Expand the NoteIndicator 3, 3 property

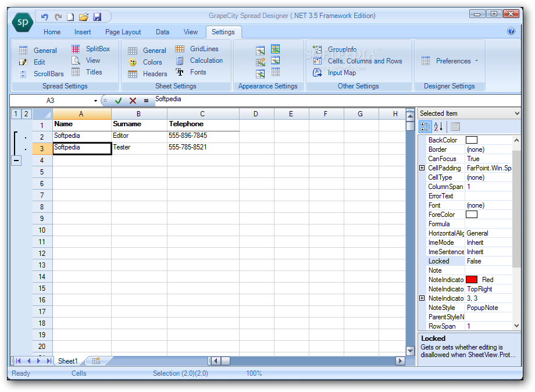click(x=422, y=298)
